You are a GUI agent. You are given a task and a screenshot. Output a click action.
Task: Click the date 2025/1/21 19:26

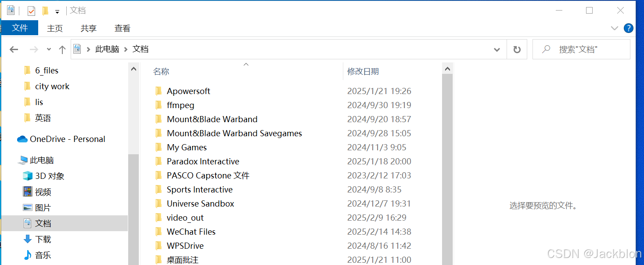tap(379, 91)
